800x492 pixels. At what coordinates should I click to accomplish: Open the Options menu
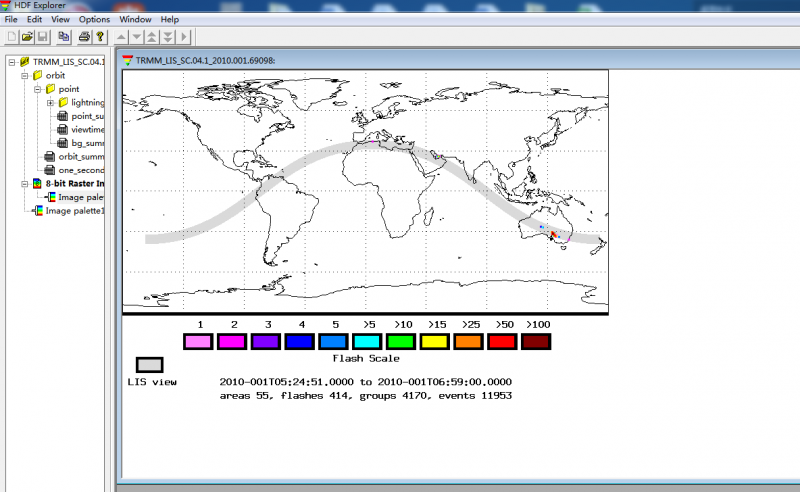(94, 19)
